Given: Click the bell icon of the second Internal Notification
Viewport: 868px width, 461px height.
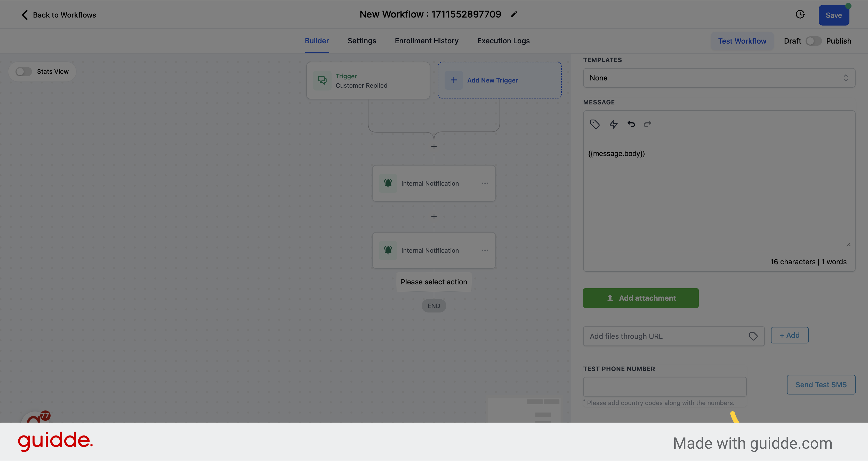Looking at the screenshot, I should point(388,250).
